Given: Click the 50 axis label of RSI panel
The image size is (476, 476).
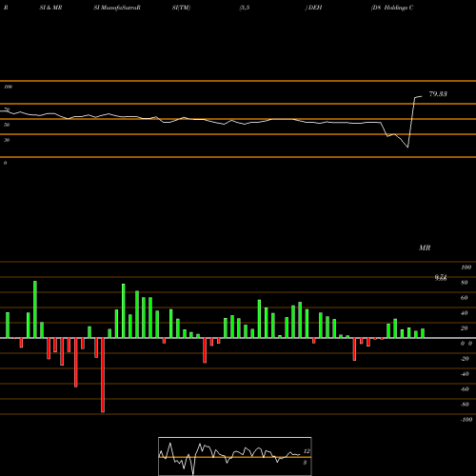Looking at the screenshot, I should (x=7, y=125).
